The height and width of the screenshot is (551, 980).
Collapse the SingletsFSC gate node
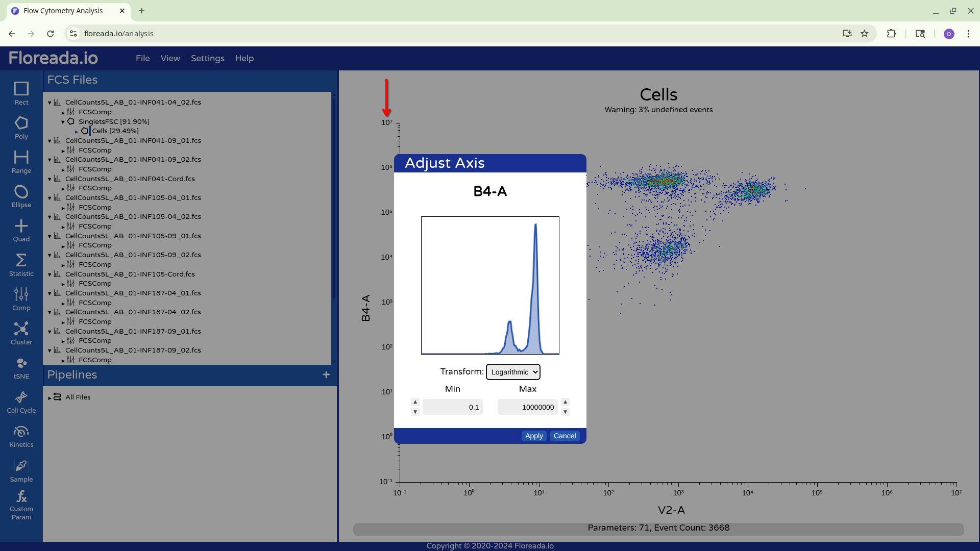[x=63, y=122]
